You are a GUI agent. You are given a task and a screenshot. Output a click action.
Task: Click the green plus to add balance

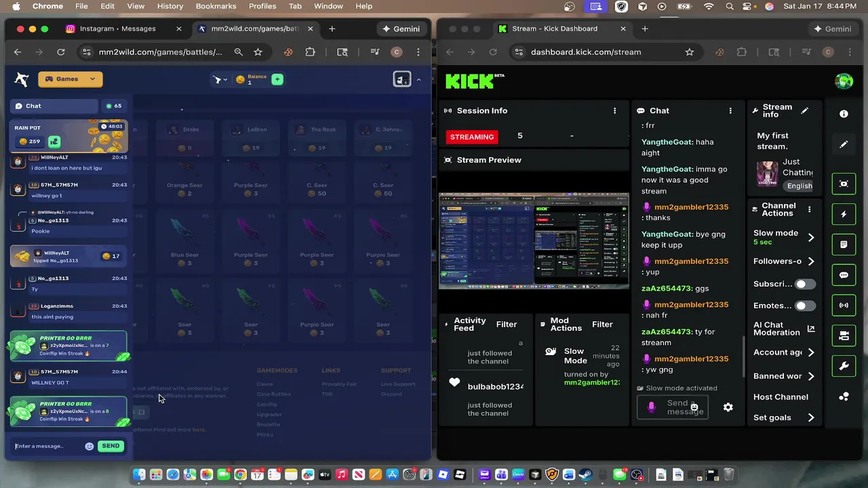277,79
